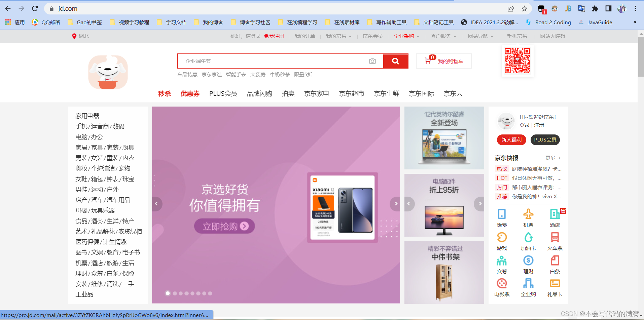Open the 企业购 enterprise purchase icon

pyautogui.click(x=528, y=283)
